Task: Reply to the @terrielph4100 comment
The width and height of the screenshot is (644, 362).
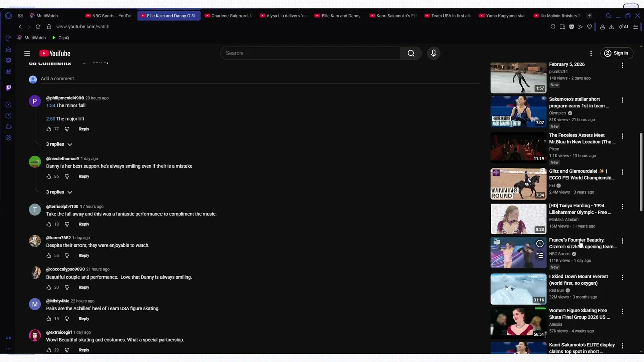Action: coord(84,224)
